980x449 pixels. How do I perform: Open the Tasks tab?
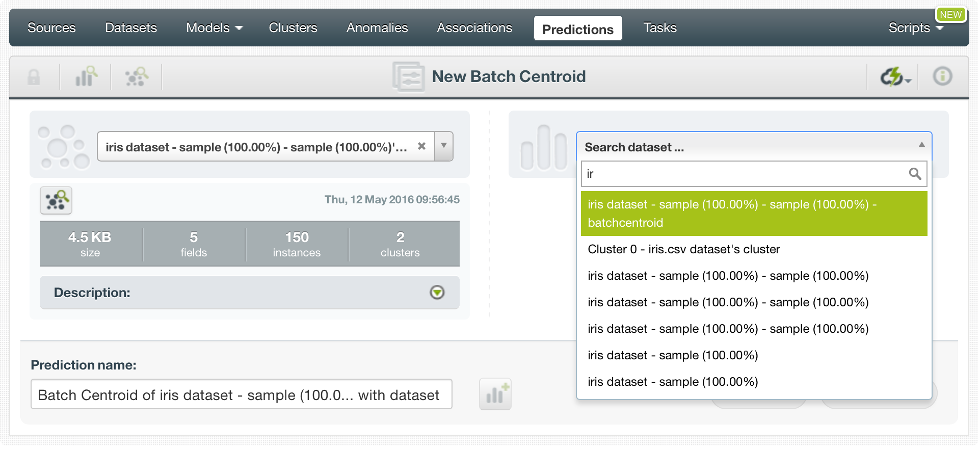(x=660, y=28)
